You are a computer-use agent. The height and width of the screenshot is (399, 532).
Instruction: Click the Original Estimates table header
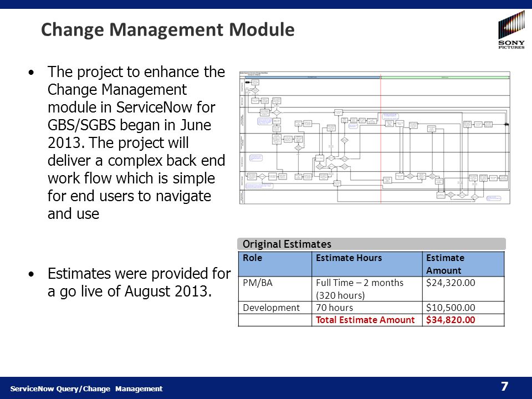pos(371,244)
